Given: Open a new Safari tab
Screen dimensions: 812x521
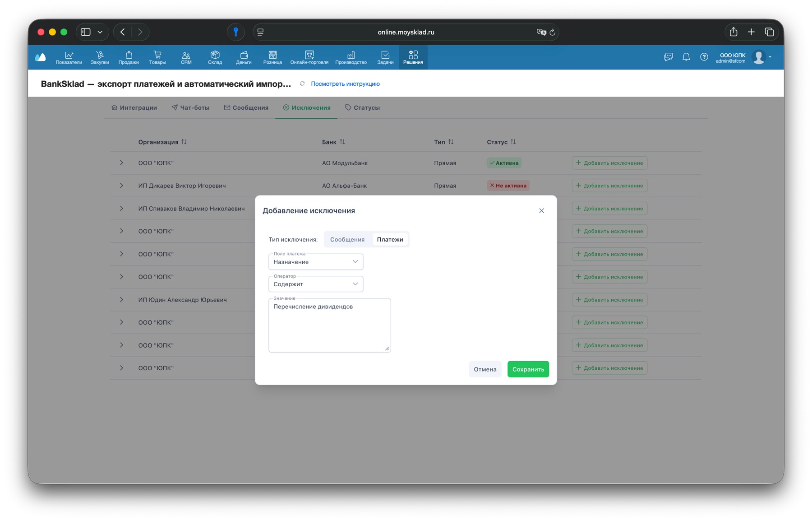Looking at the screenshot, I should pos(751,32).
